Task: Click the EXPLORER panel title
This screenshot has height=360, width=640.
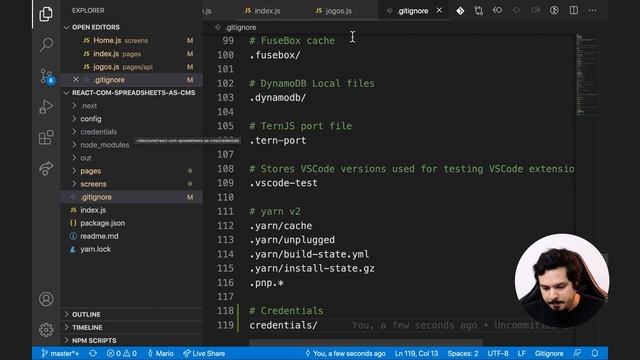Action: 88,11
